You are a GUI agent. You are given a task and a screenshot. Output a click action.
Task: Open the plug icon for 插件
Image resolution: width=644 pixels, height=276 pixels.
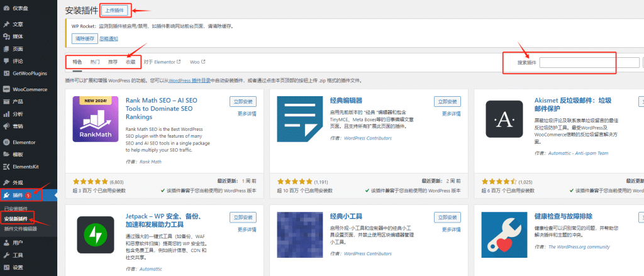tap(6, 195)
